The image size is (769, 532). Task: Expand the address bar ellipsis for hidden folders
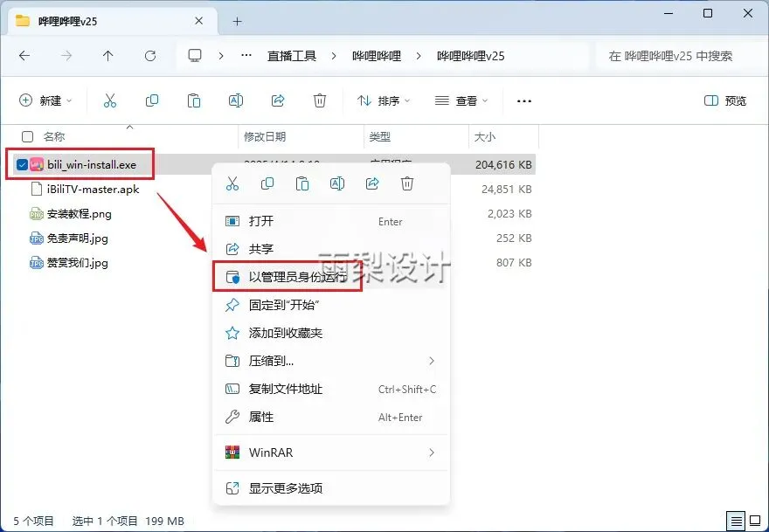[246, 56]
